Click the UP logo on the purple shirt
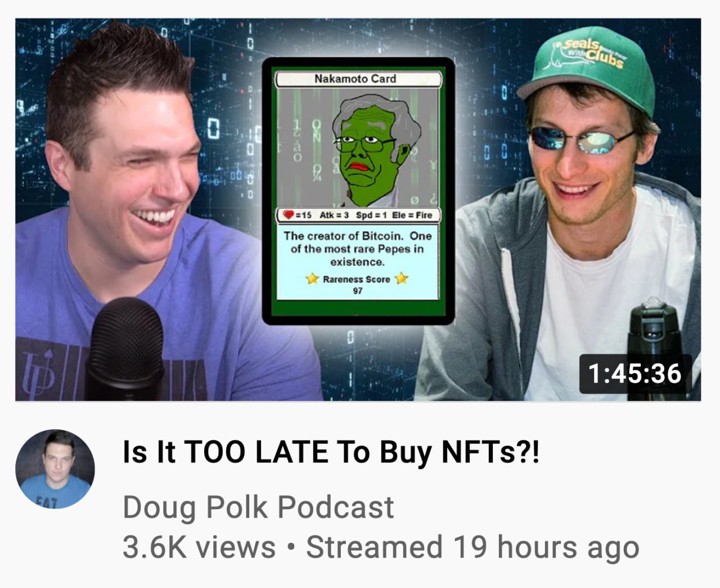Screen dimensions: 720x588 pos(39,370)
